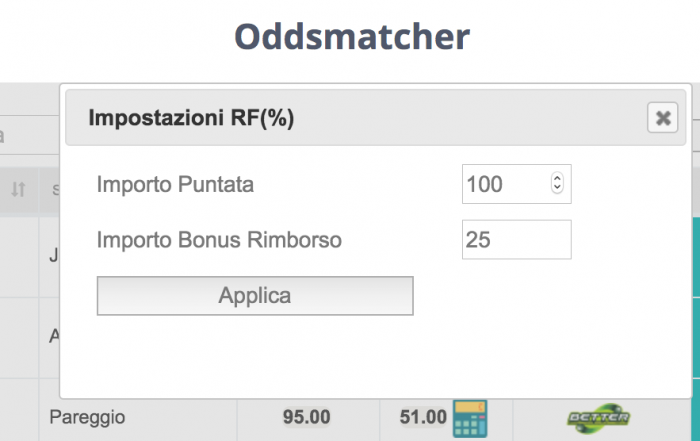Increase Importo Puntata with the up arrow
The width and height of the screenshot is (700, 441).
coord(557,178)
